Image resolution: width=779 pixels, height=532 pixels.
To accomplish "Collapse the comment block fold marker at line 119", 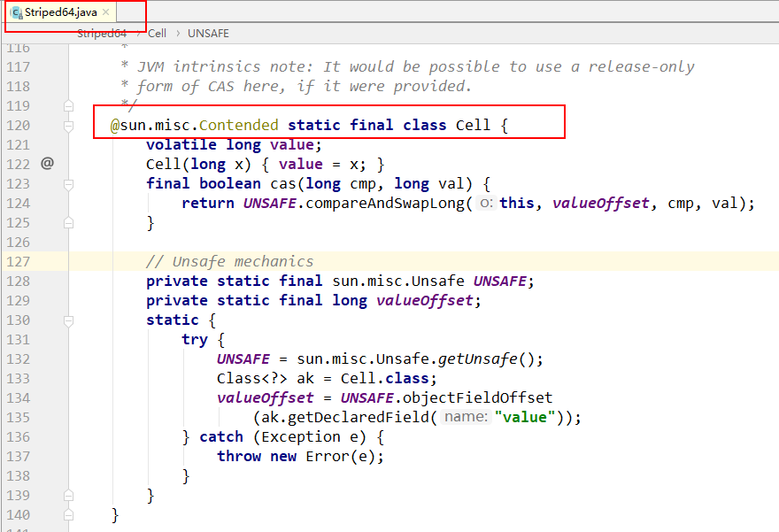I will (68, 106).
